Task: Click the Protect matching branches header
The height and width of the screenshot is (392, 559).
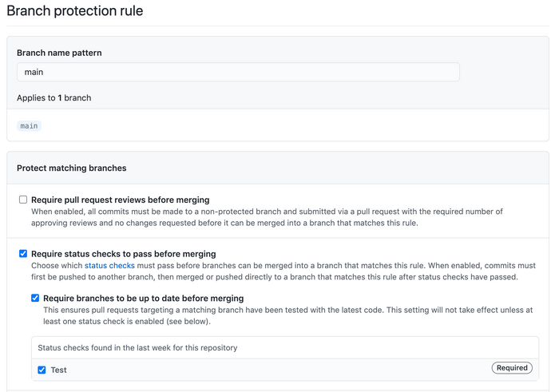Action: (71, 168)
